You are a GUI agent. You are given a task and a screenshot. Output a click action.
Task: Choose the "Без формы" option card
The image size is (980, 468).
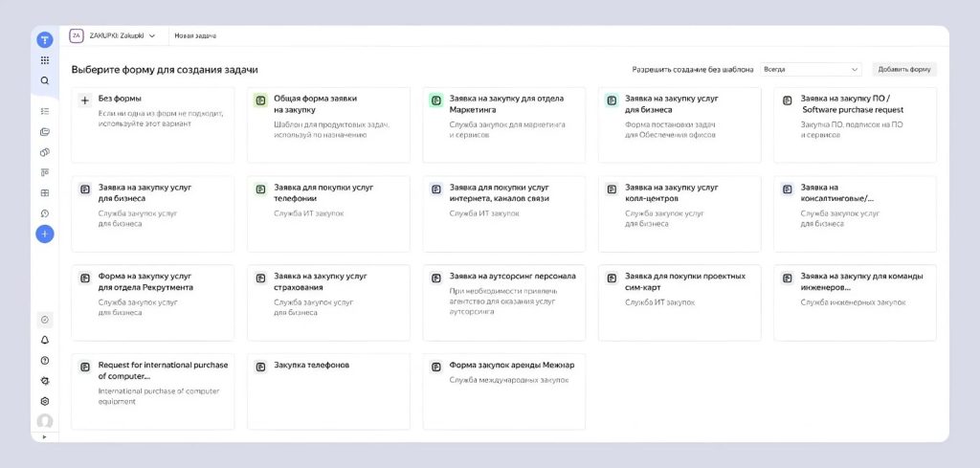[153, 124]
